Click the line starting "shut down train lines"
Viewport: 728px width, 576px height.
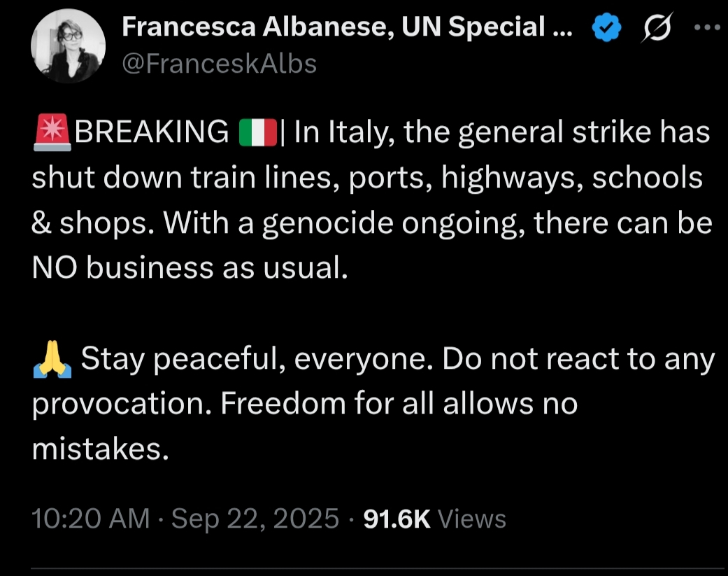[366, 178]
